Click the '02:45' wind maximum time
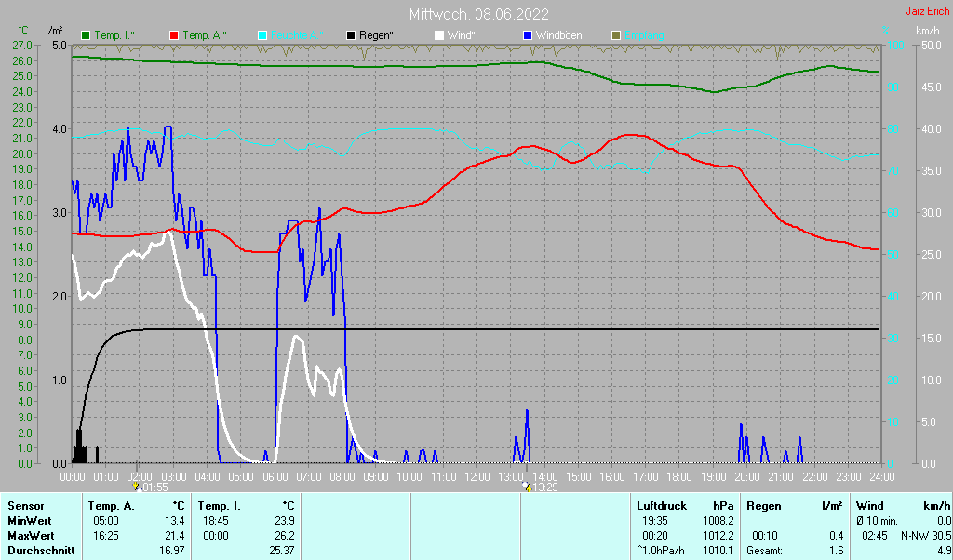 pyautogui.click(x=875, y=537)
